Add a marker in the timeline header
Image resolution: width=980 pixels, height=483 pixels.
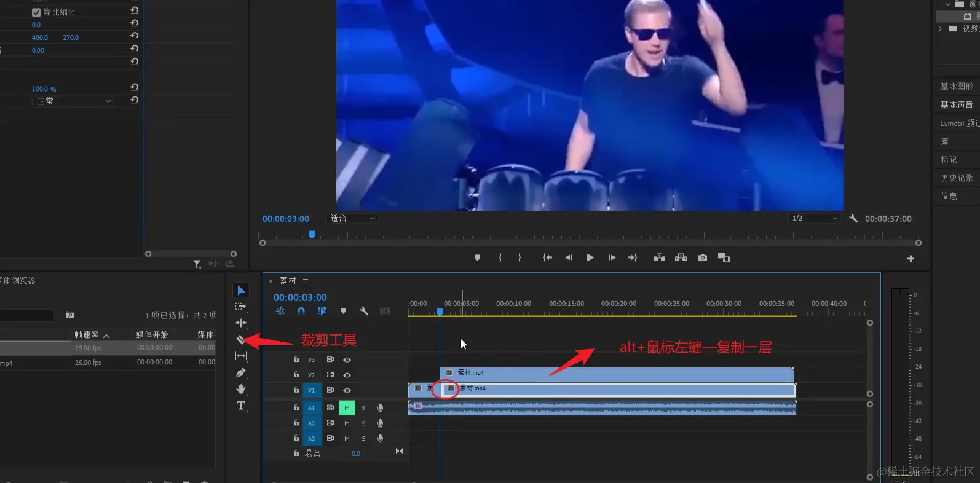tap(343, 311)
